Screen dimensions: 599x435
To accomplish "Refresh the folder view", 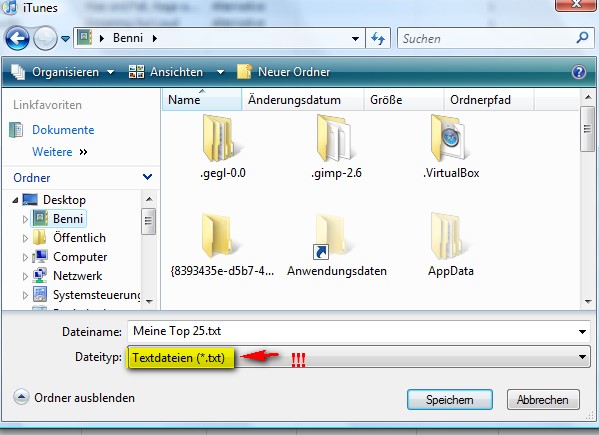I will [378, 38].
